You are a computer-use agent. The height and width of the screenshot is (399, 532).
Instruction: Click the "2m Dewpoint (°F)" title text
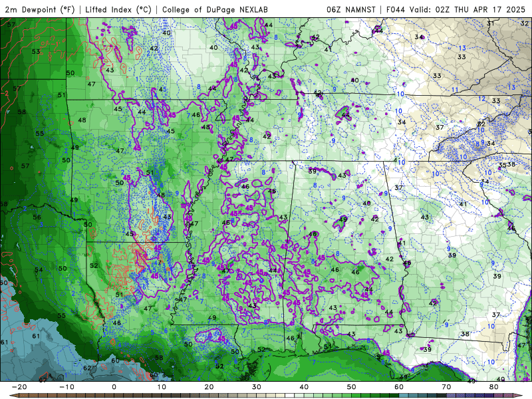[x=39, y=9]
